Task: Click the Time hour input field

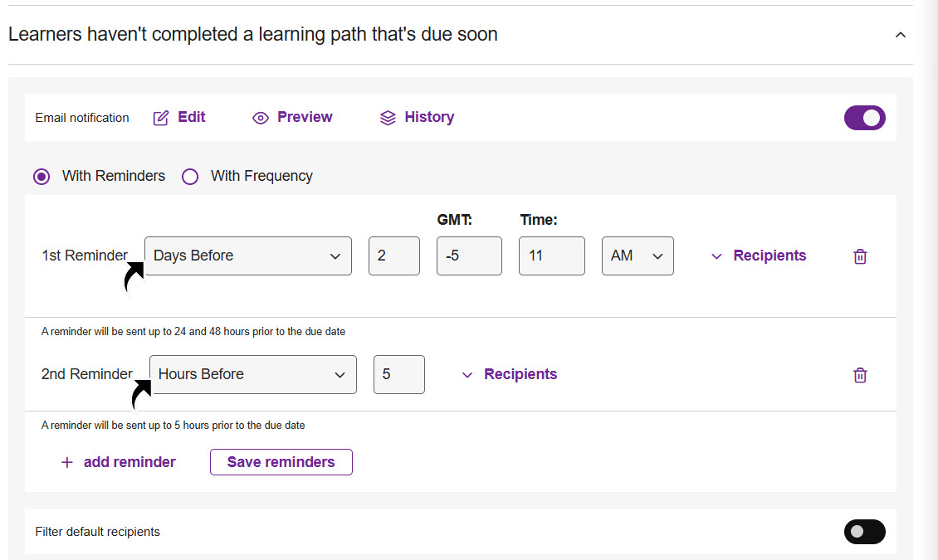Action: 551,256
